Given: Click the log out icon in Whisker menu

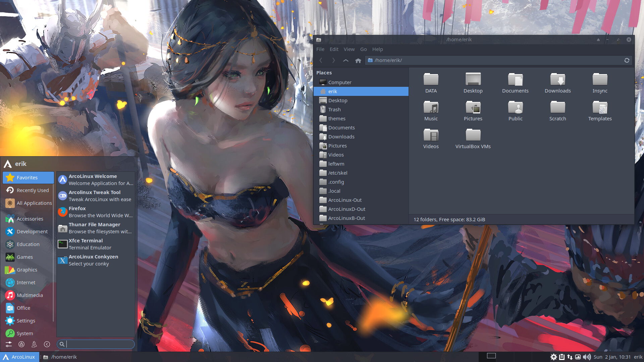Looking at the screenshot, I should [47, 344].
